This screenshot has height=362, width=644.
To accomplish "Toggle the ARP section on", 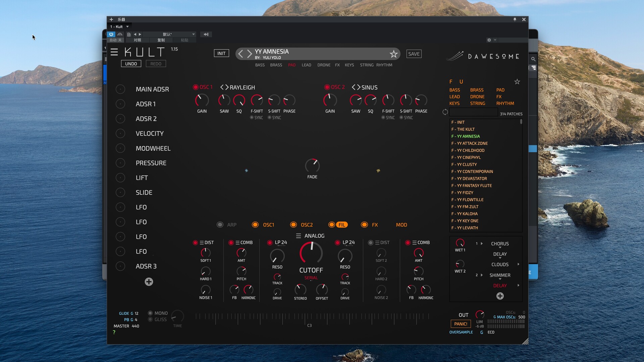I will (220, 225).
